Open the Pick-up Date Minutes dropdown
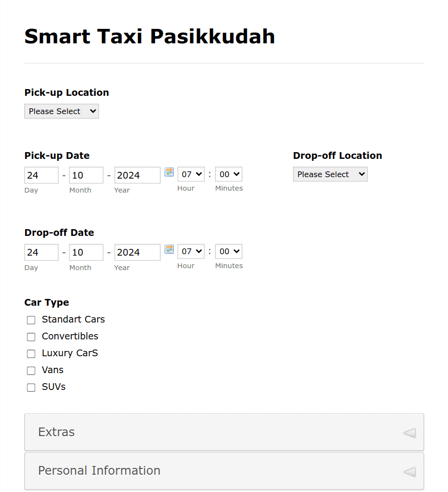The height and width of the screenshot is (492, 448). click(x=229, y=174)
